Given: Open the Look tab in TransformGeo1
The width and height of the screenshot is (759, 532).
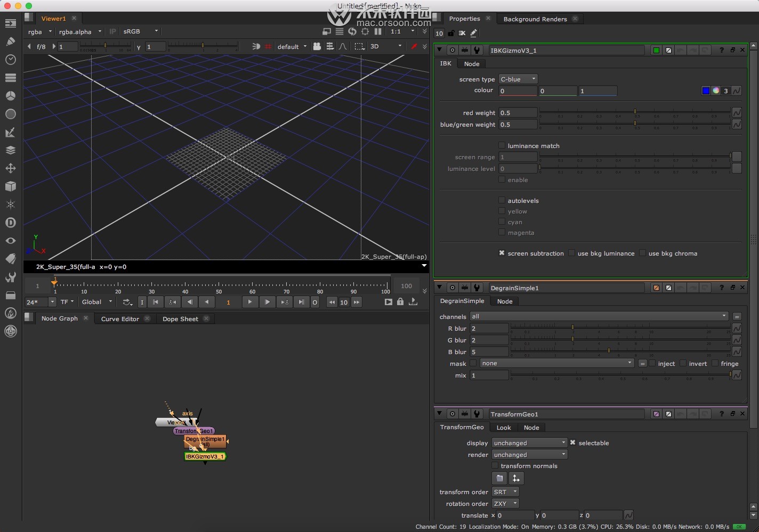Looking at the screenshot, I should [x=504, y=427].
